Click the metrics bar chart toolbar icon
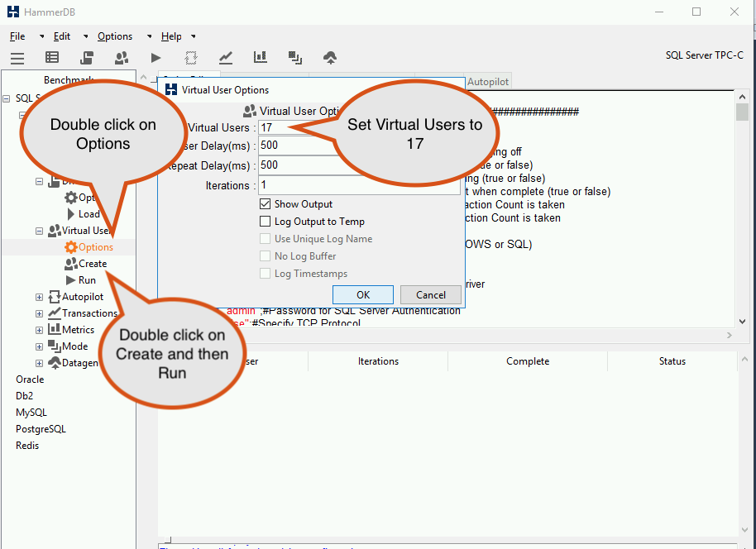This screenshot has height=549, width=756. 261,57
